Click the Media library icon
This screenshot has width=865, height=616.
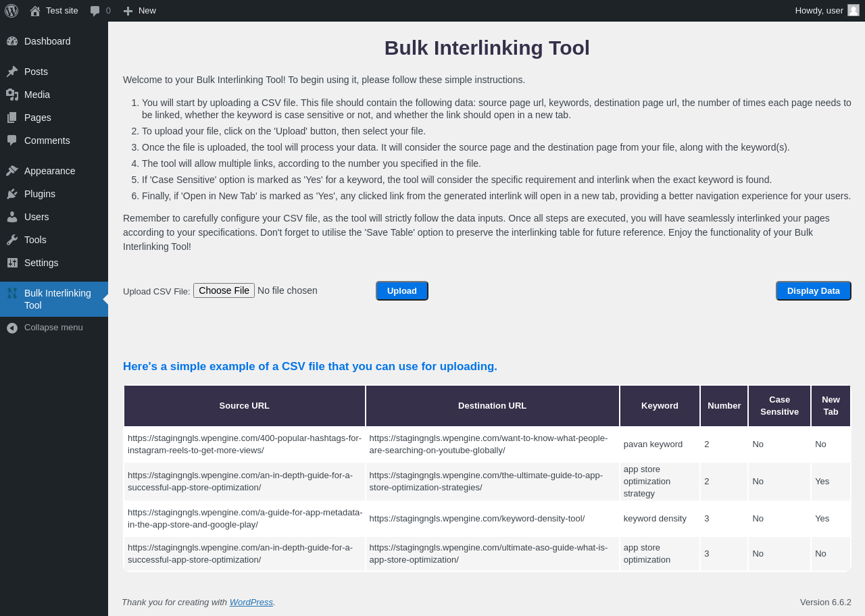[x=12, y=95]
